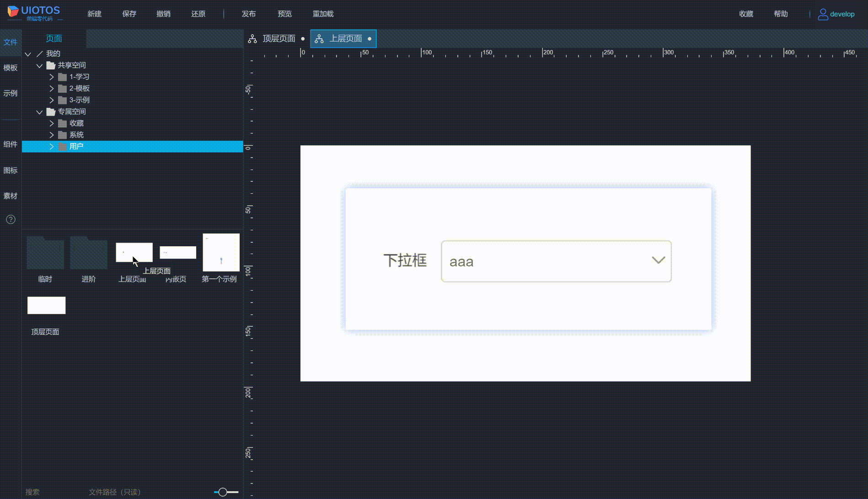Open the 文件 panel in the left sidebar
The width and height of the screenshot is (868, 499).
(11, 42)
